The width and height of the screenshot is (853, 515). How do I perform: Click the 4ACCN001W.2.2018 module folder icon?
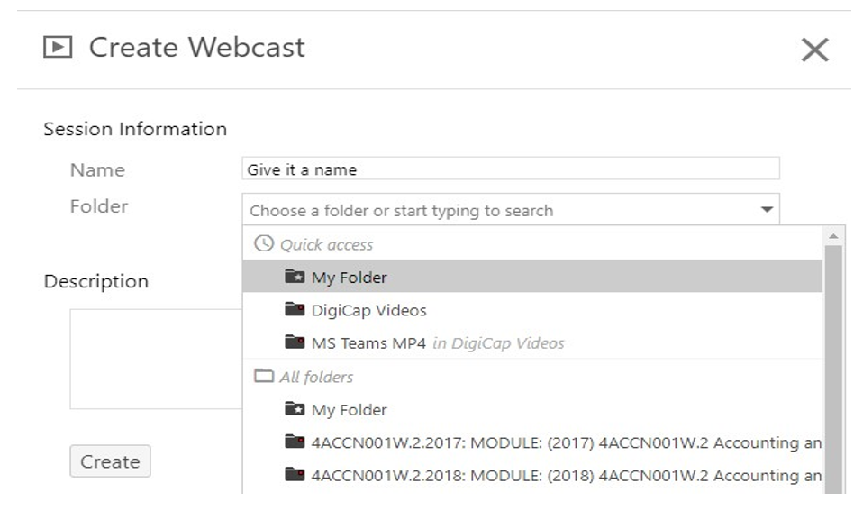(x=295, y=474)
